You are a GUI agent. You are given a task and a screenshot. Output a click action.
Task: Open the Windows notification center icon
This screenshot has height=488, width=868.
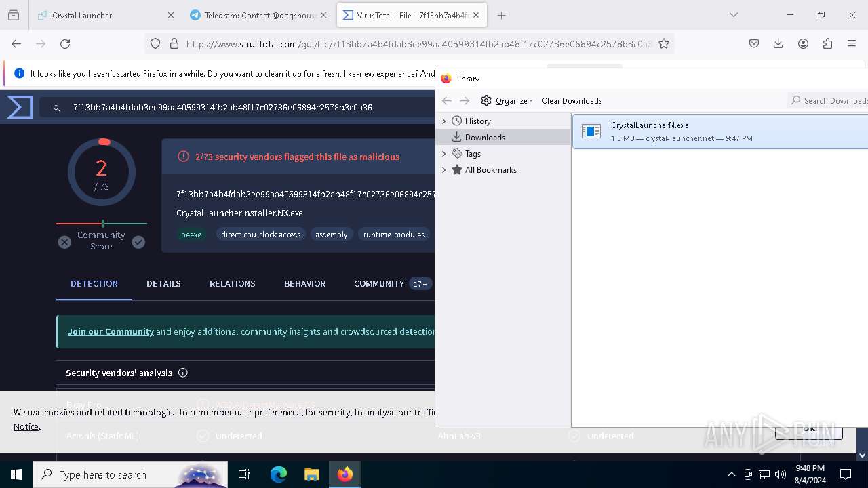(x=846, y=474)
